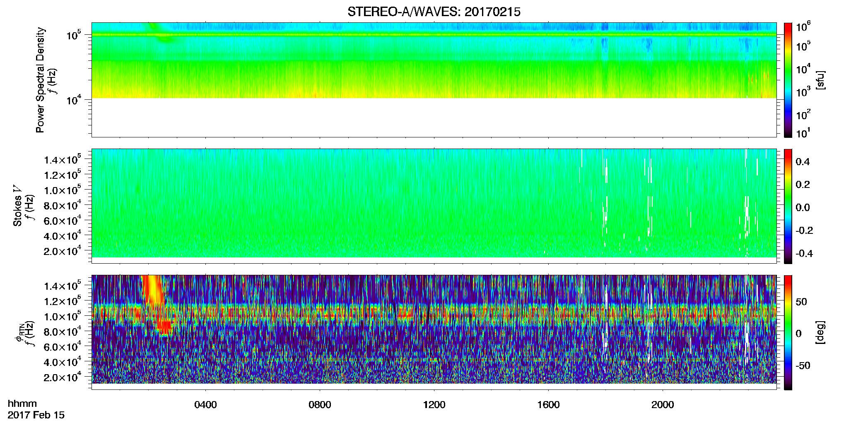Image resolution: width=868 pixels, height=447 pixels.
Task: Click the 1600 time tick label
Action: point(548,405)
